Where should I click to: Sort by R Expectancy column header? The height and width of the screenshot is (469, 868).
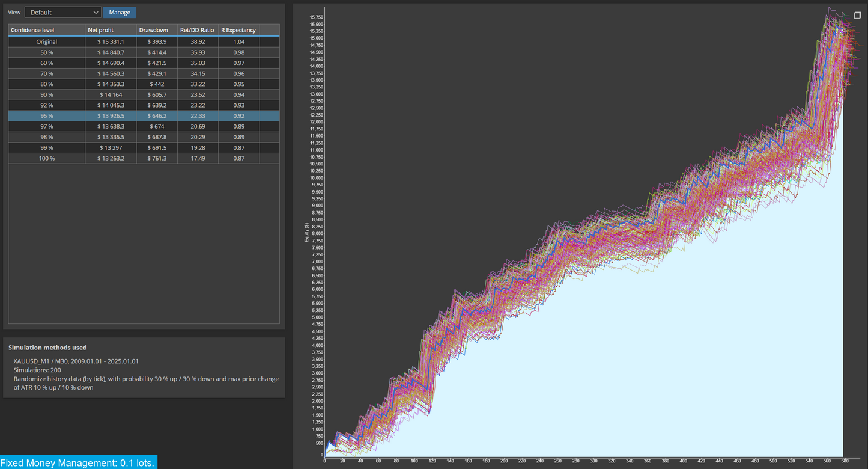tap(239, 30)
